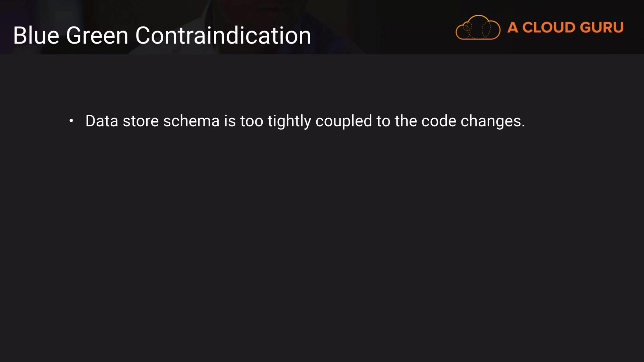Click the word "is" in the bullet
The height and width of the screenshot is (362, 644).
(230, 121)
